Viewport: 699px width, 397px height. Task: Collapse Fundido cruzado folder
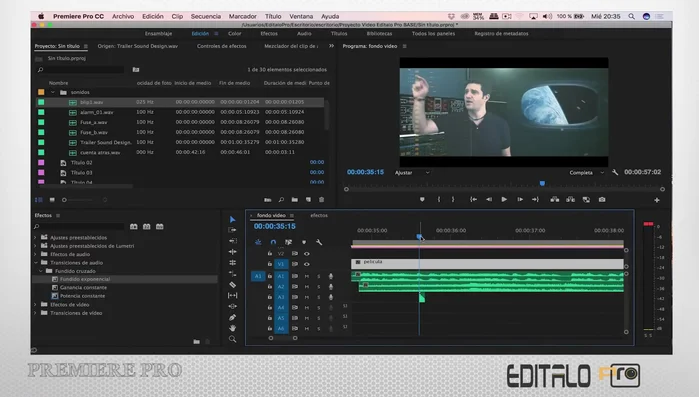point(41,271)
